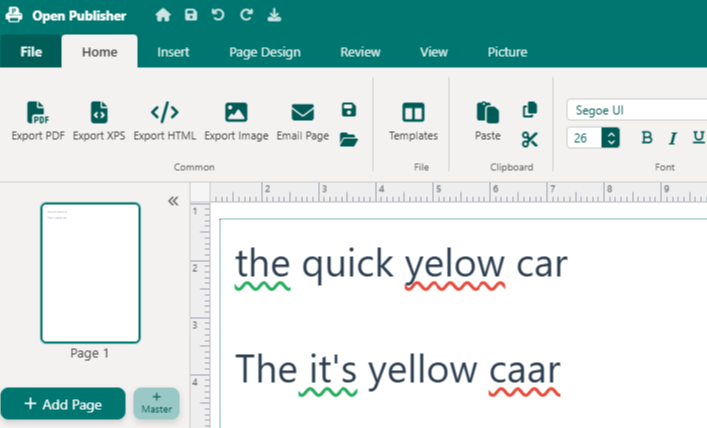Click the Master page button
Image resolution: width=707 pixels, height=428 pixels.
click(x=156, y=403)
